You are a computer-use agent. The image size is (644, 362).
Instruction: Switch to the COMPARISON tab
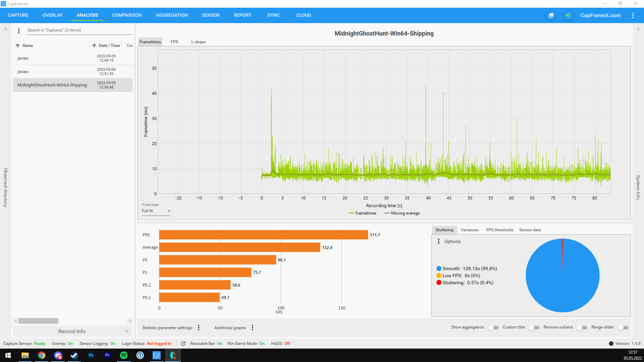(x=127, y=15)
